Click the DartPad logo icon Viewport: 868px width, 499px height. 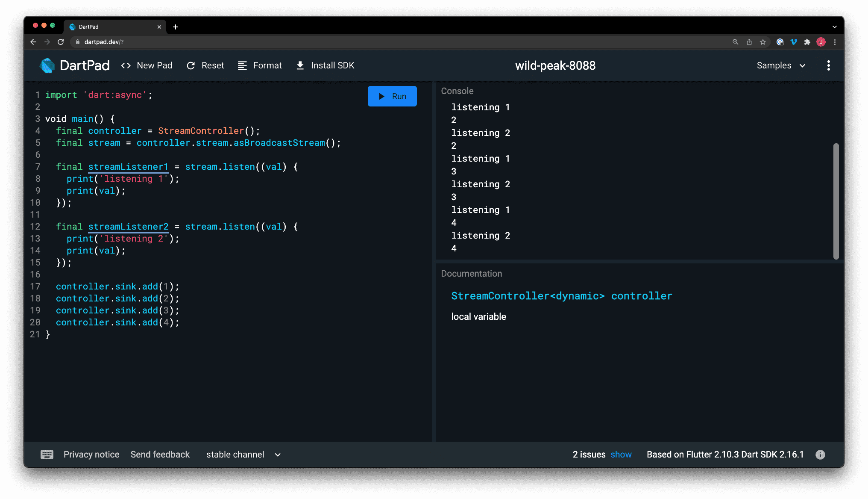[x=47, y=65]
